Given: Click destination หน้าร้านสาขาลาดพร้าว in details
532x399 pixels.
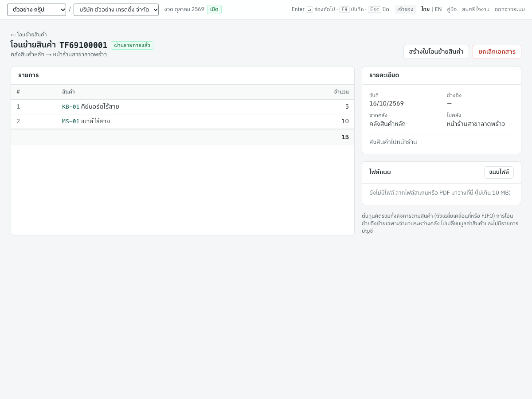Looking at the screenshot, I should click(476, 124).
